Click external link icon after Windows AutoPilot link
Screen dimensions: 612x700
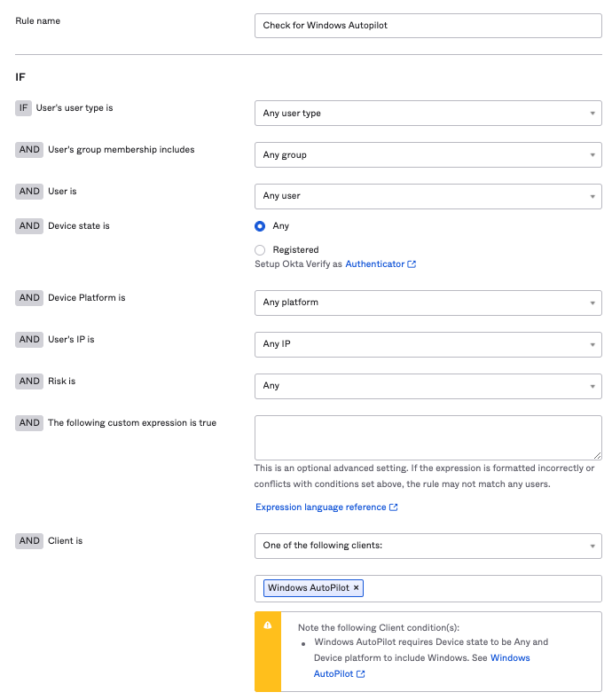(x=361, y=674)
